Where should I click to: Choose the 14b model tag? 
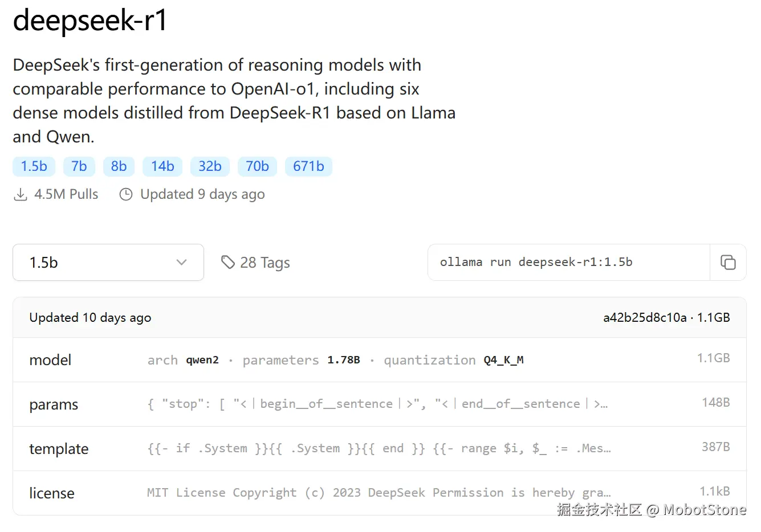[162, 166]
